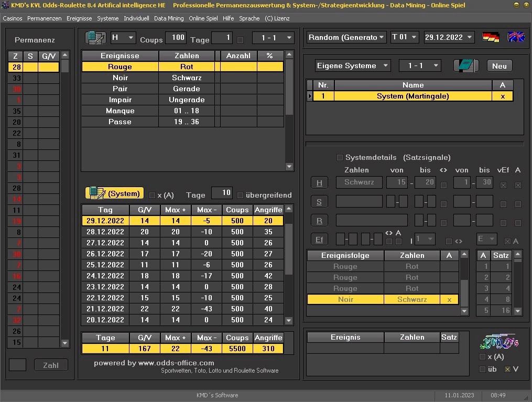
Task: Click the application icon in title bar
Action: tap(5, 5)
